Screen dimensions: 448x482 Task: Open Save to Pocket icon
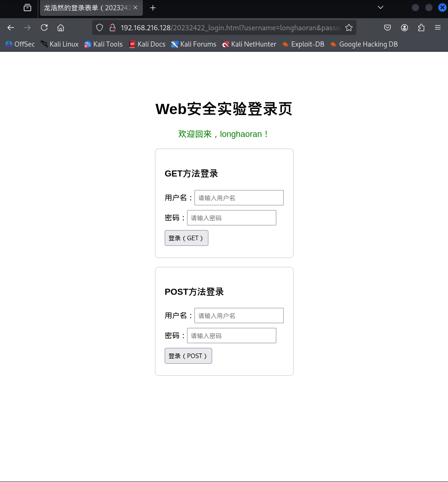tap(388, 27)
